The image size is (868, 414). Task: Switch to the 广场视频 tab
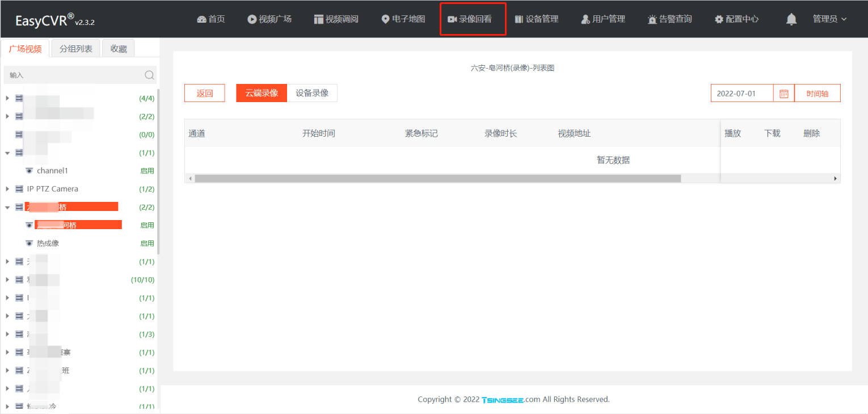(x=26, y=49)
